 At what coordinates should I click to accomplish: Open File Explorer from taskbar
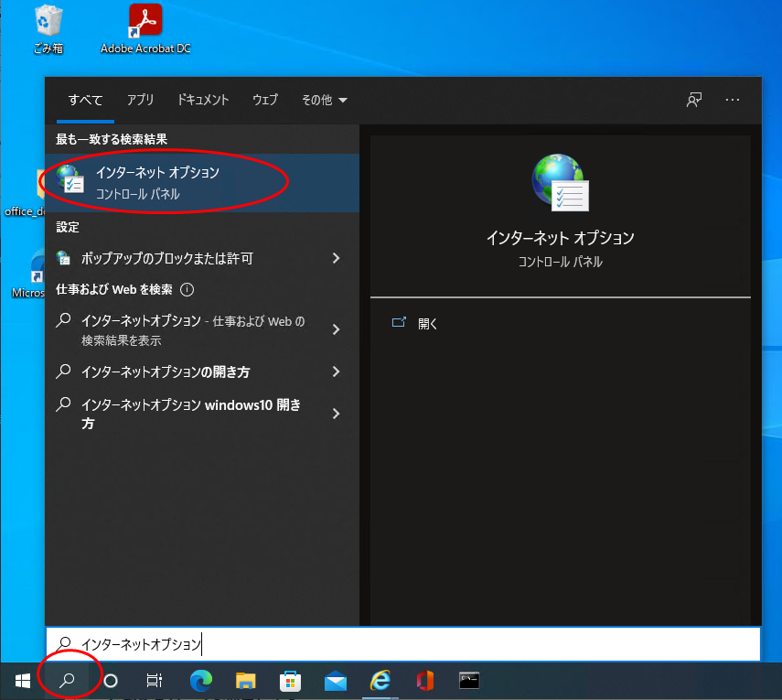click(245, 680)
